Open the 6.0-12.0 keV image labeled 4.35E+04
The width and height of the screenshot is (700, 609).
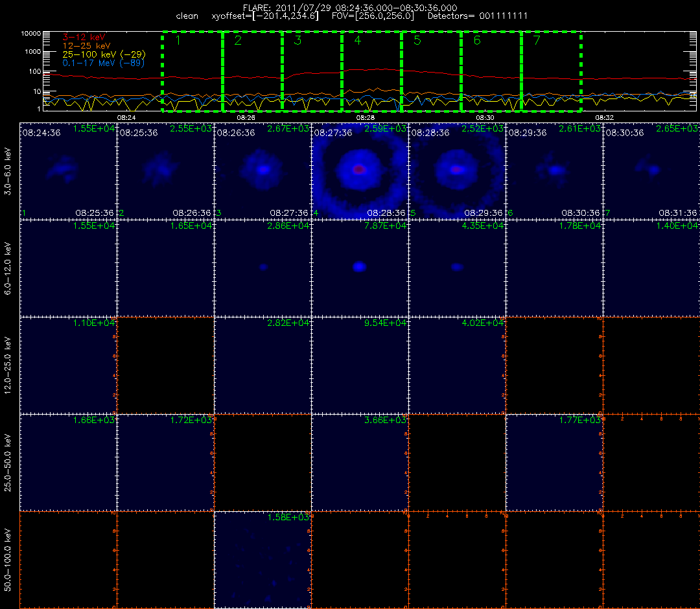coord(457,268)
